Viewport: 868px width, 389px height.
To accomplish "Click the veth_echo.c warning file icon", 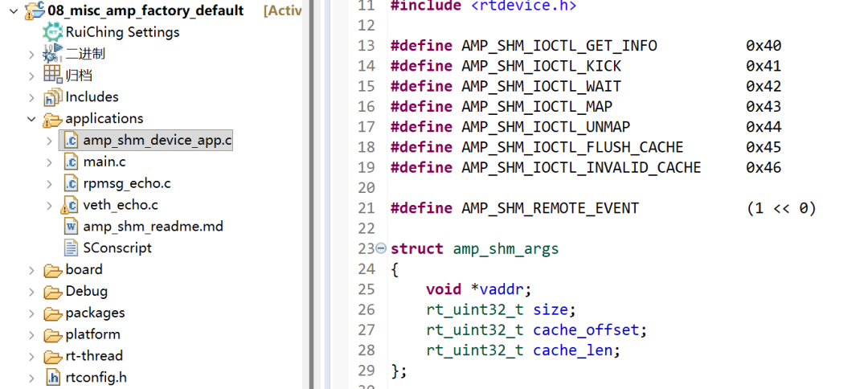I will coord(71,205).
